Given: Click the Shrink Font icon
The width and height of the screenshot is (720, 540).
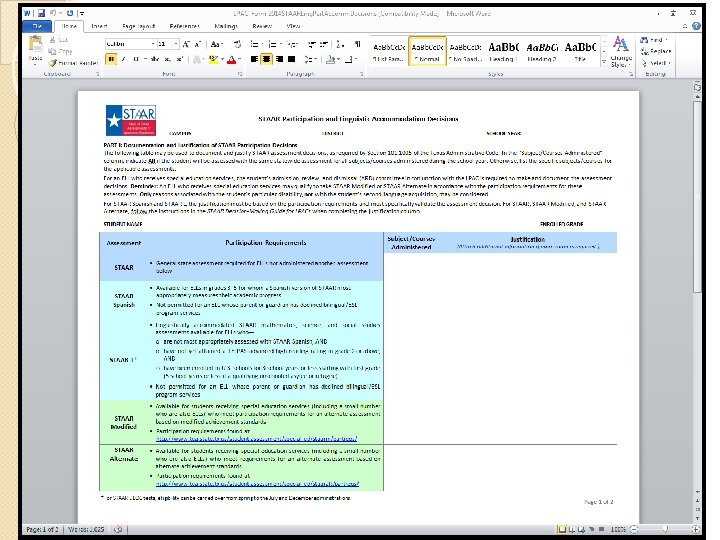Looking at the screenshot, I should coord(198,44).
